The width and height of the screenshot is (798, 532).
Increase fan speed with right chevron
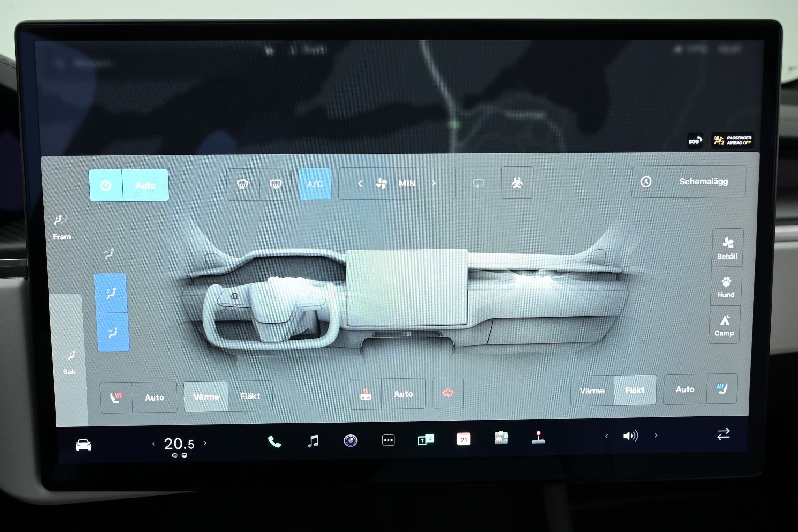434,183
